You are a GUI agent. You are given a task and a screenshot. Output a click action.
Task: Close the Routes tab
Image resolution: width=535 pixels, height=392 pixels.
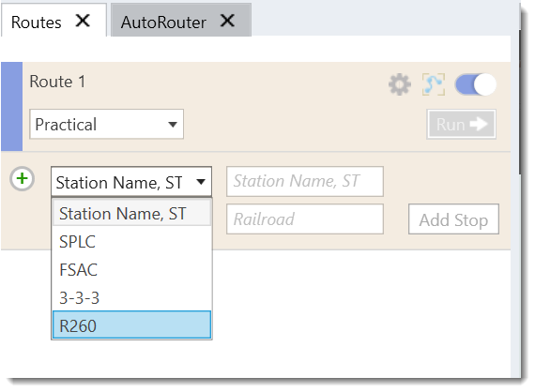[x=83, y=22]
